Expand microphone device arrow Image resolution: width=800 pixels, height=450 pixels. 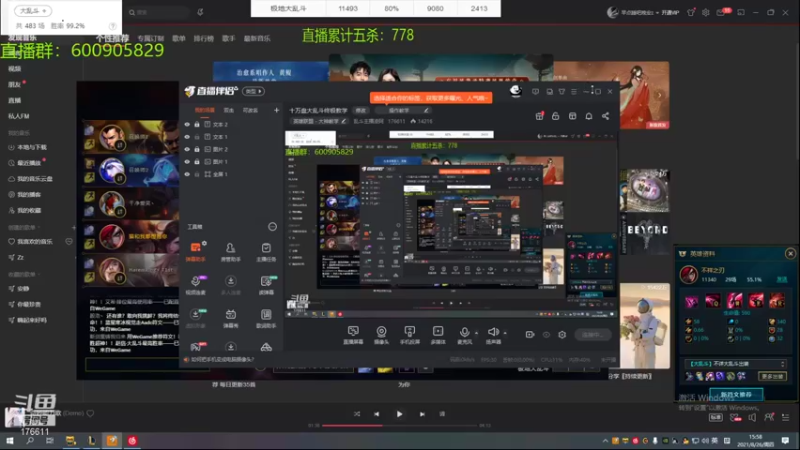tap(477, 333)
